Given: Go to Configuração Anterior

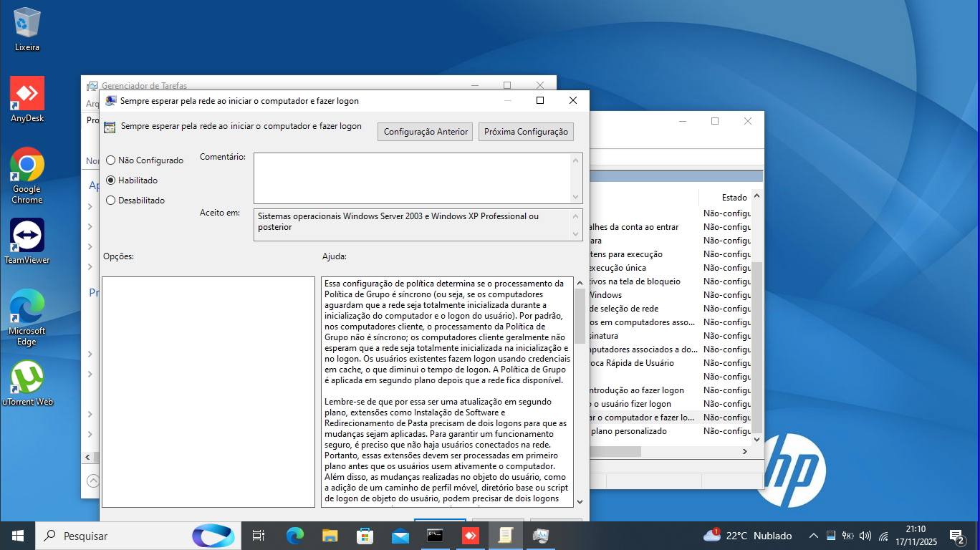Looking at the screenshot, I should [x=426, y=132].
